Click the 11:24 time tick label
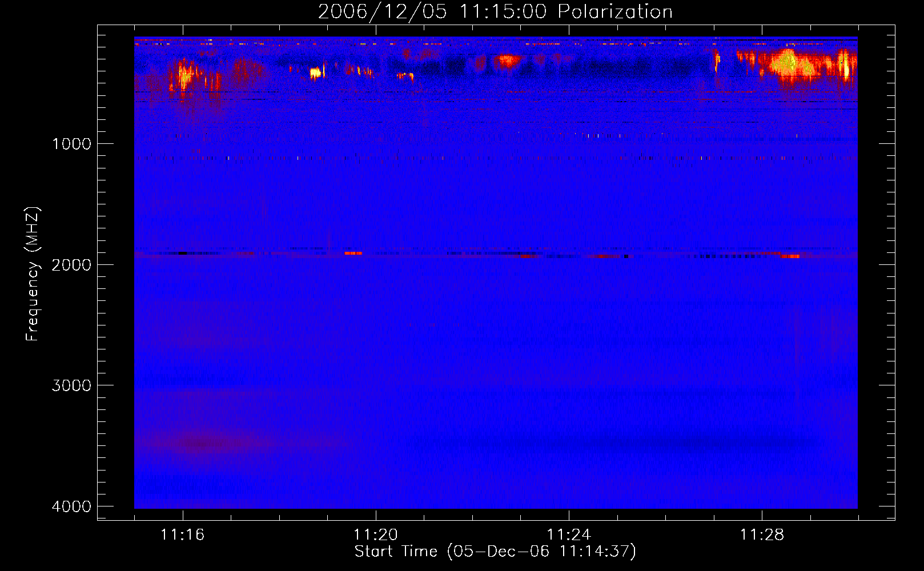924x571 pixels. coord(568,535)
